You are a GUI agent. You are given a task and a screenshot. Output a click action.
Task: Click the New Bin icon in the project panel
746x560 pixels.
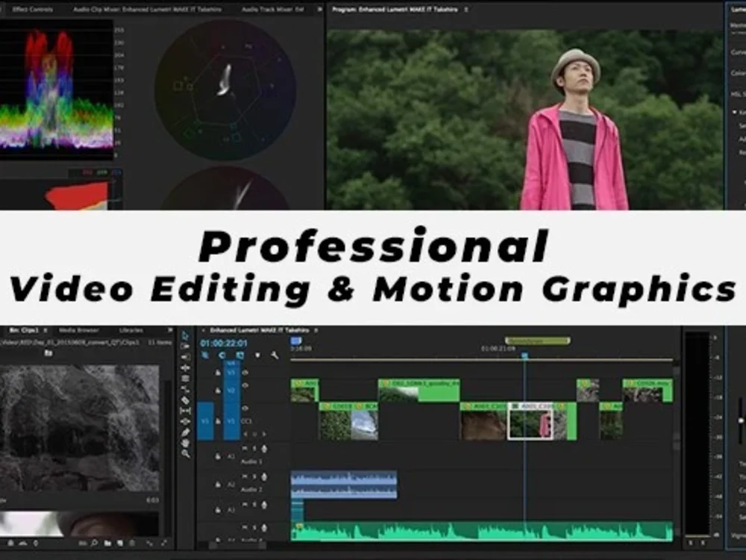(x=108, y=543)
